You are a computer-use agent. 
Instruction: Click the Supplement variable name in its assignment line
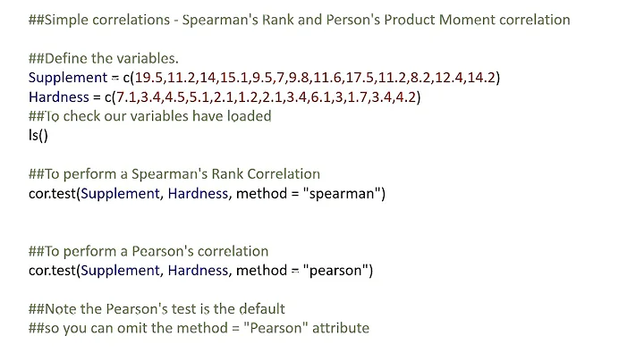point(66,78)
